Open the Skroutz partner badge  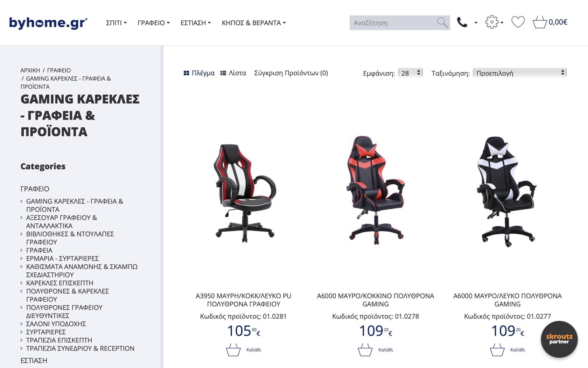pos(559,339)
